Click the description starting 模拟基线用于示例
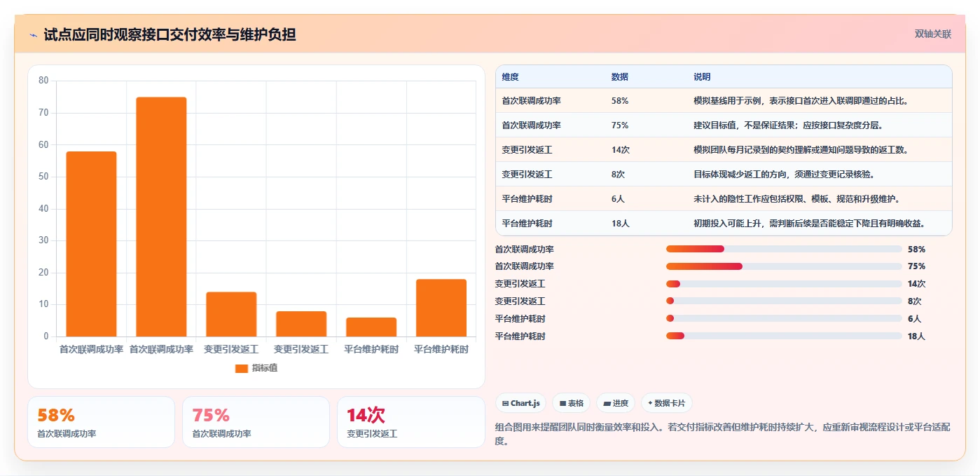This screenshot has width=980, height=476. click(x=801, y=101)
